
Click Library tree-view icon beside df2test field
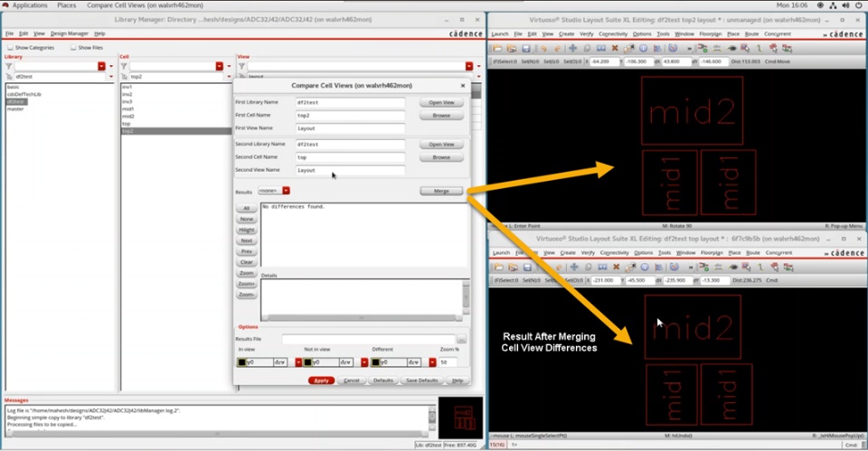9,77
